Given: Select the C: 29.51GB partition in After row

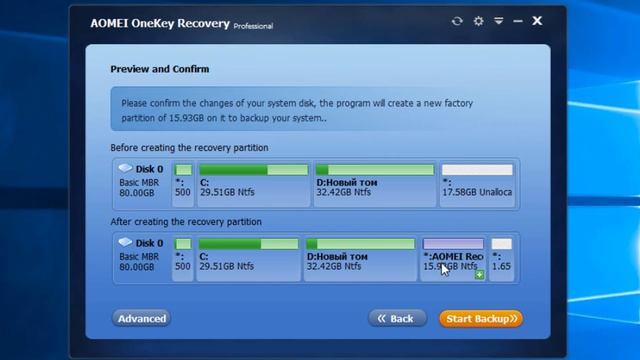Looking at the screenshot, I should tap(248, 258).
